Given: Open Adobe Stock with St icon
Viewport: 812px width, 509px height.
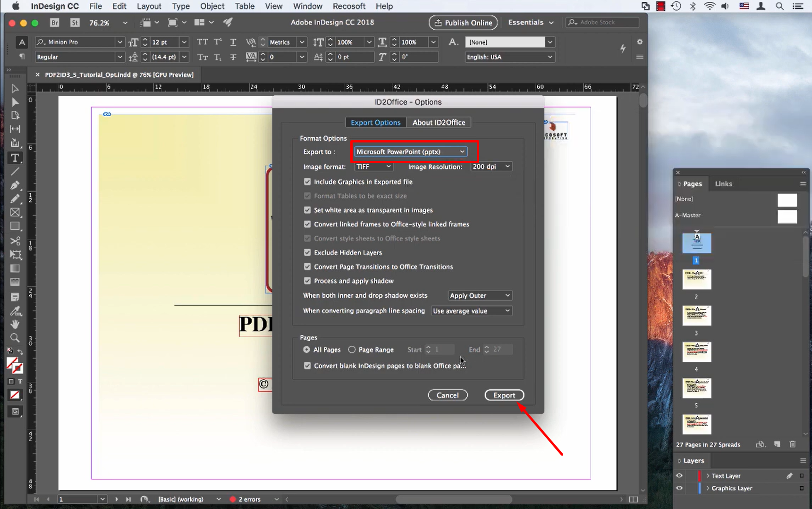Looking at the screenshot, I should pos(75,23).
